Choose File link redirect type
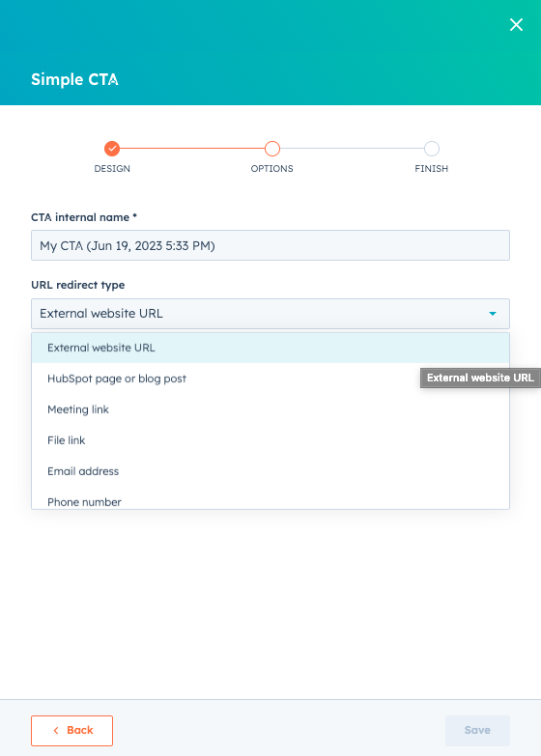541x756 pixels. click(270, 440)
